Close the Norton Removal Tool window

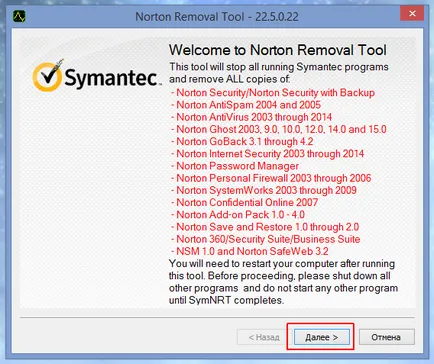(x=412, y=14)
